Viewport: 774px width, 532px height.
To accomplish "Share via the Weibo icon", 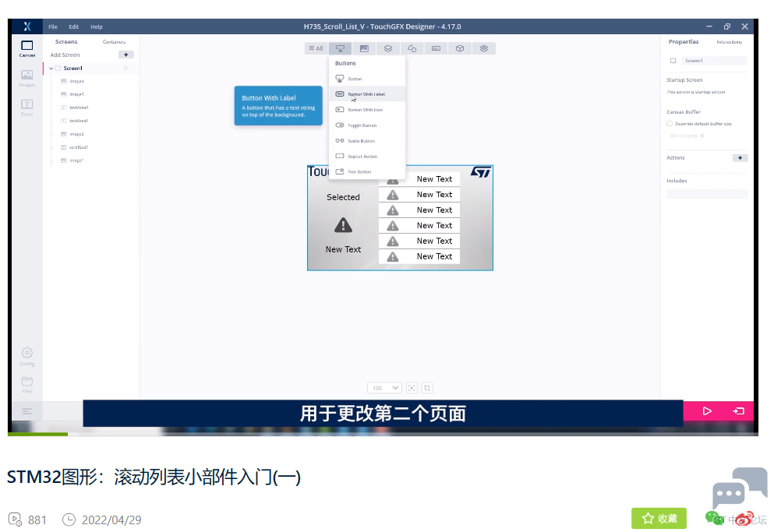I will (x=745, y=519).
